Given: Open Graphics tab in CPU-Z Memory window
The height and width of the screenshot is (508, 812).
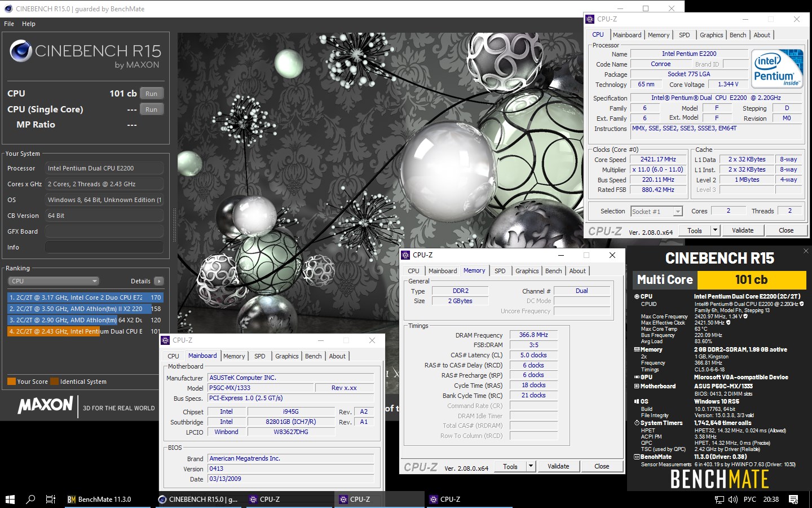Looking at the screenshot, I should (x=527, y=271).
